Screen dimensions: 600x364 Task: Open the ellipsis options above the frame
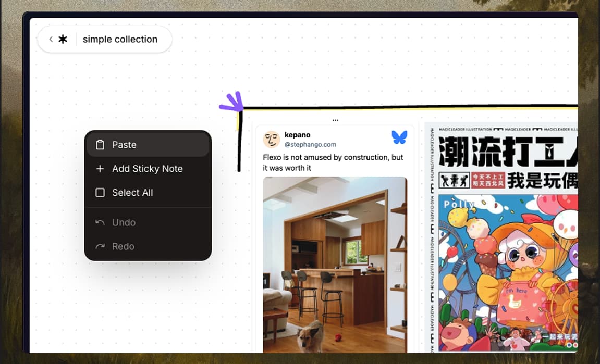click(335, 119)
